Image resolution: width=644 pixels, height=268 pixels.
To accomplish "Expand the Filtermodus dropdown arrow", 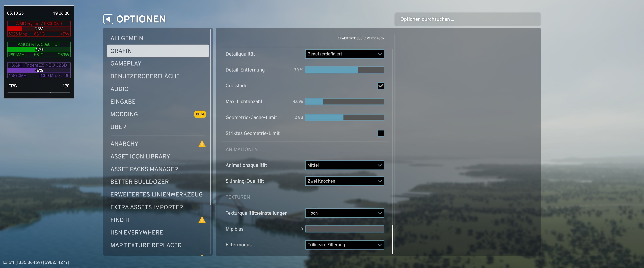I will click(380, 245).
